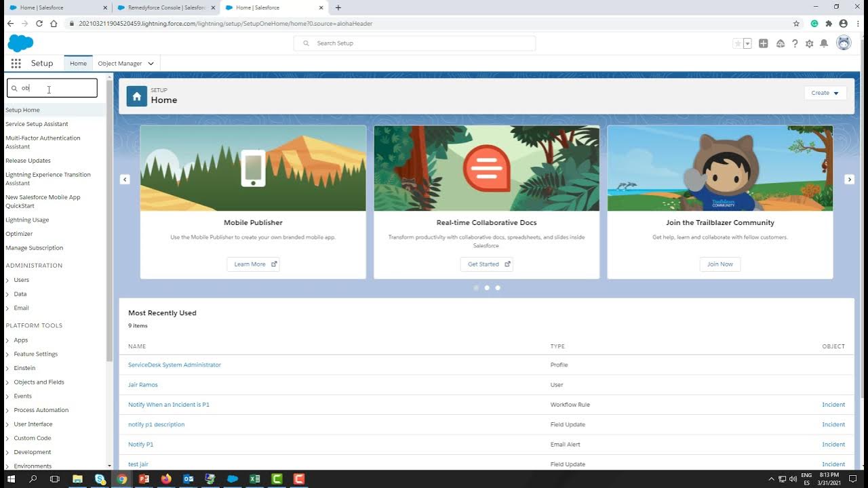Open the Chrome Extensions puzzle icon
Screen dimensions: 868x488
pyautogui.click(x=829, y=23)
